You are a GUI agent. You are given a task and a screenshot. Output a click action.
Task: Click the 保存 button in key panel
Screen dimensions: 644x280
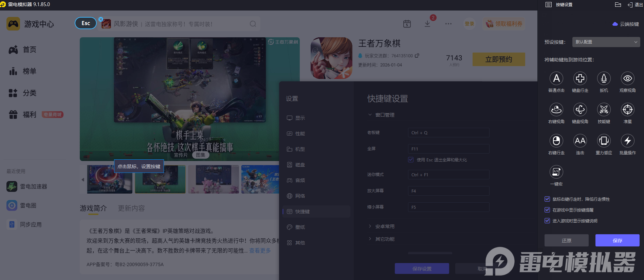point(617,240)
